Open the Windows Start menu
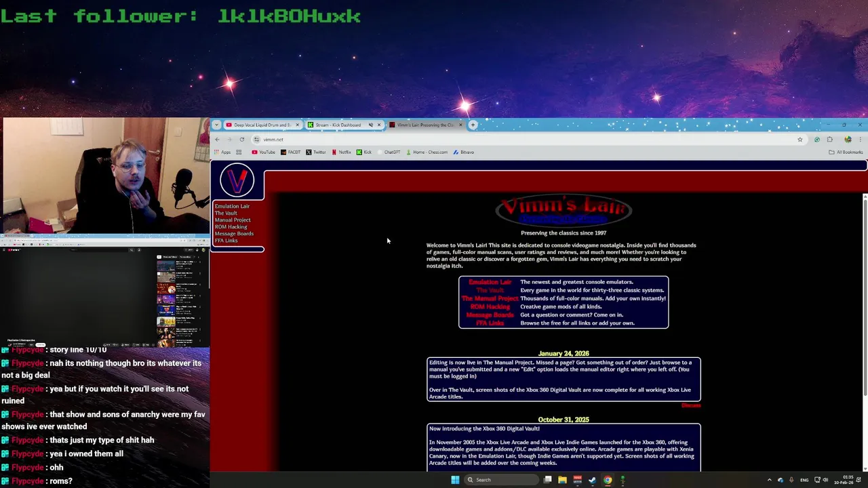The height and width of the screenshot is (488, 868). pos(455,480)
